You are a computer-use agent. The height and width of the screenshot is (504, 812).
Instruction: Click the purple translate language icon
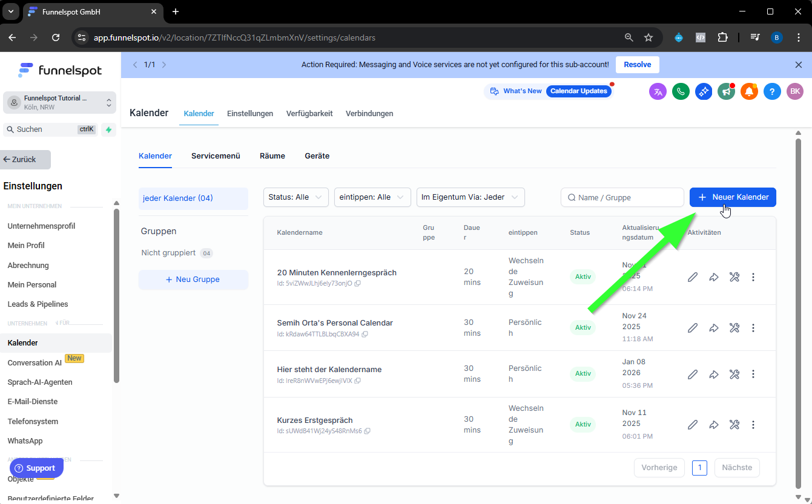(x=658, y=91)
